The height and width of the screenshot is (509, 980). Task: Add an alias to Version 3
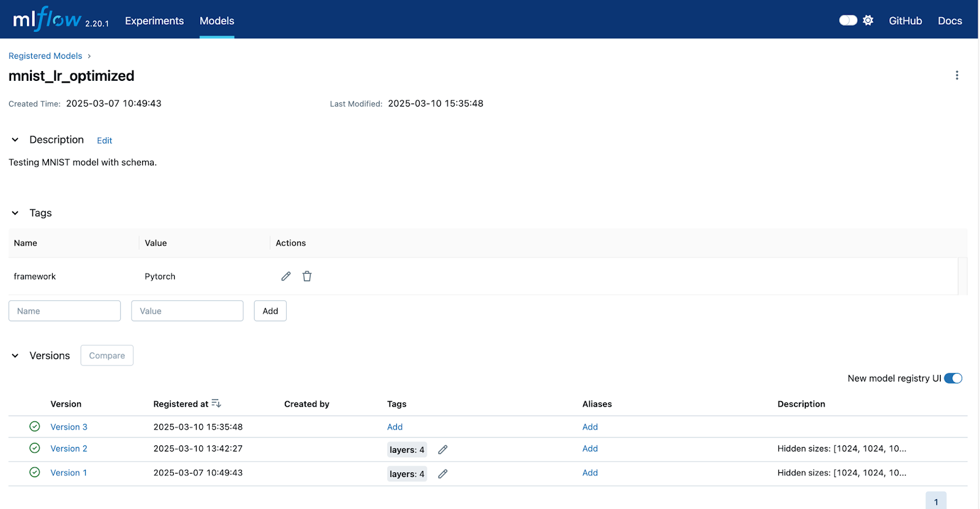coord(590,427)
